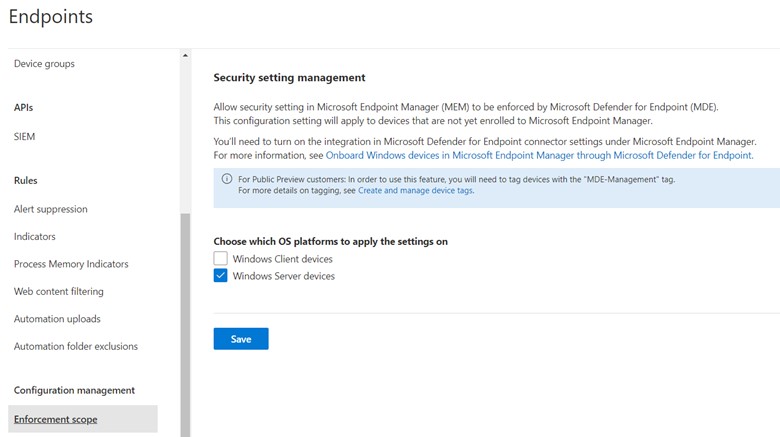Click the sidebar scrollbar thumb

185,325
